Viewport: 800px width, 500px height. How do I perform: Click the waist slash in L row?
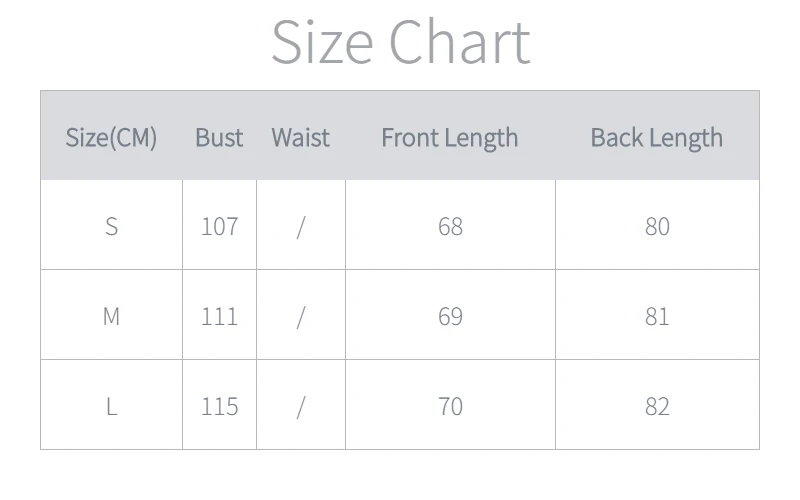(x=301, y=407)
